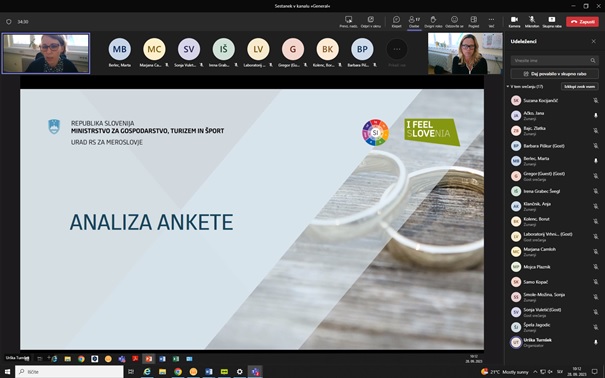Click the participant name search field

click(554, 61)
